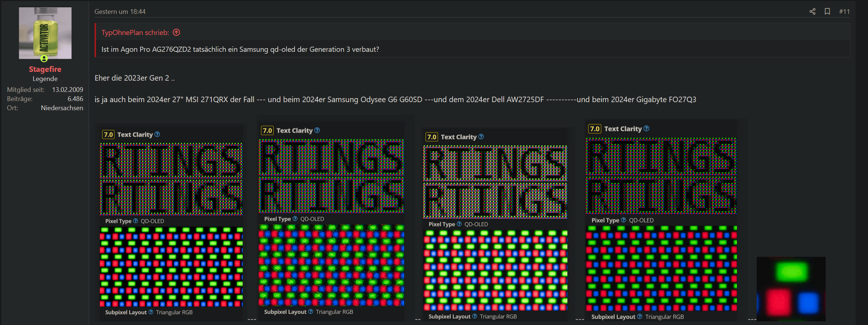Click the location text Niedersachsen
The width and height of the screenshot is (868, 325).
coord(62,108)
